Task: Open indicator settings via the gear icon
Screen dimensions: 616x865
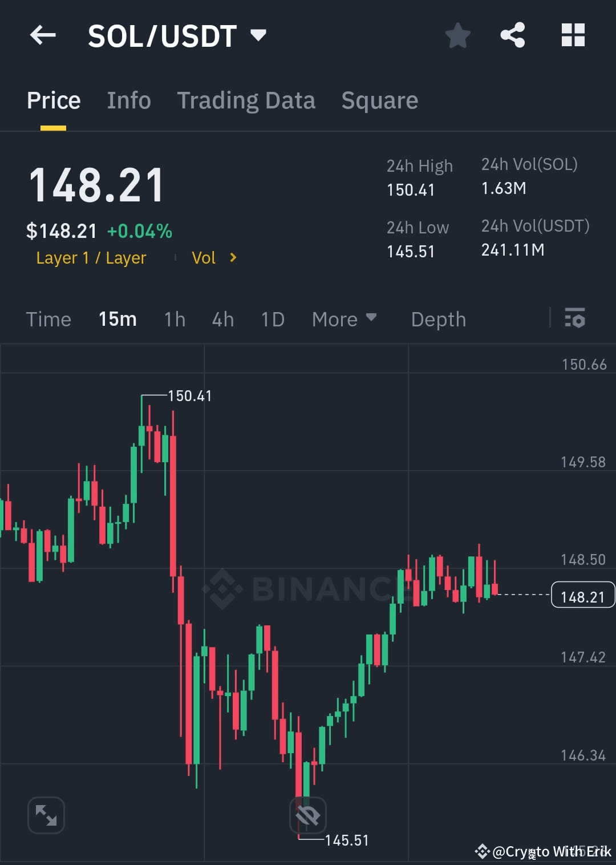Action: click(x=575, y=319)
